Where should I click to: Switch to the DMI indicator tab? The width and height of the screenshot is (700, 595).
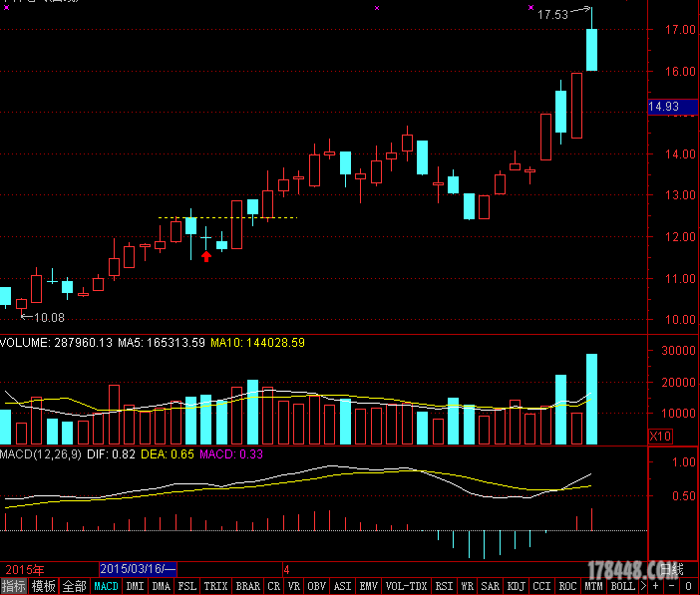pyautogui.click(x=135, y=586)
